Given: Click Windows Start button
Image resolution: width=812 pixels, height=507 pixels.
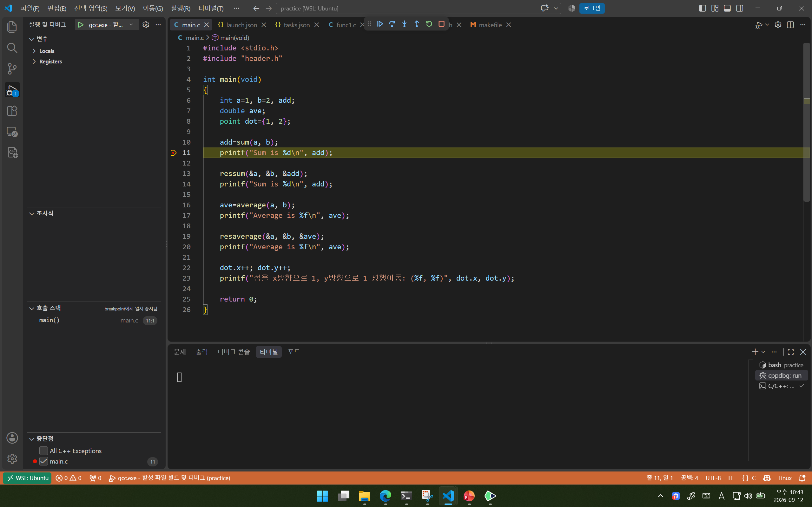Looking at the screenshot, I should click(322, 496).
